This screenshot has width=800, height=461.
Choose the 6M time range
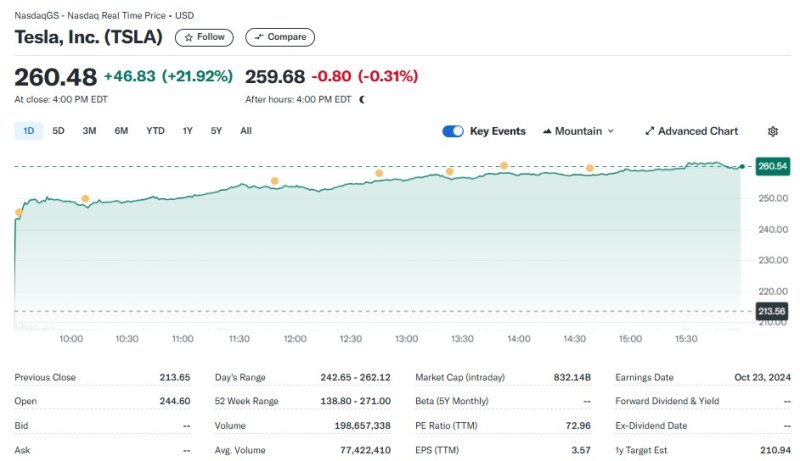click(121, 131)
